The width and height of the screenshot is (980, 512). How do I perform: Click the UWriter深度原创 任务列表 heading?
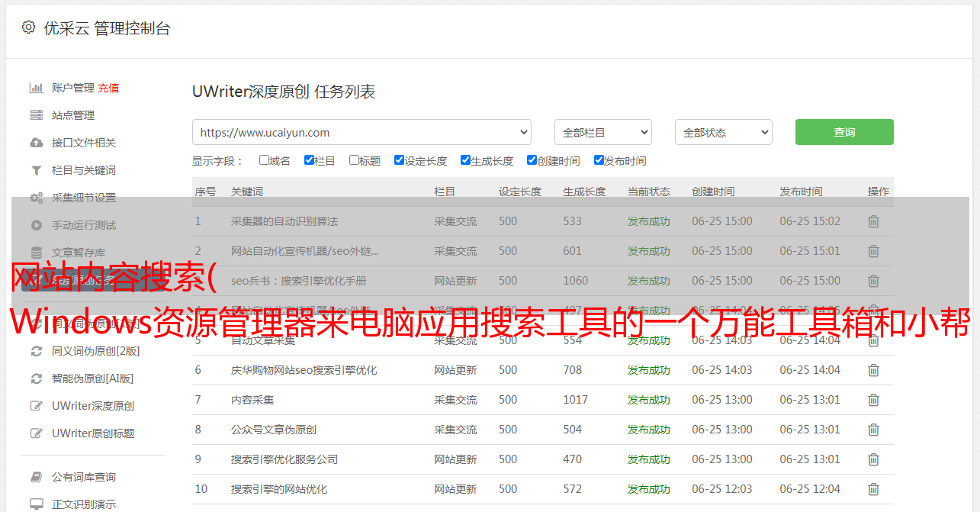click(x=284, y=92)
